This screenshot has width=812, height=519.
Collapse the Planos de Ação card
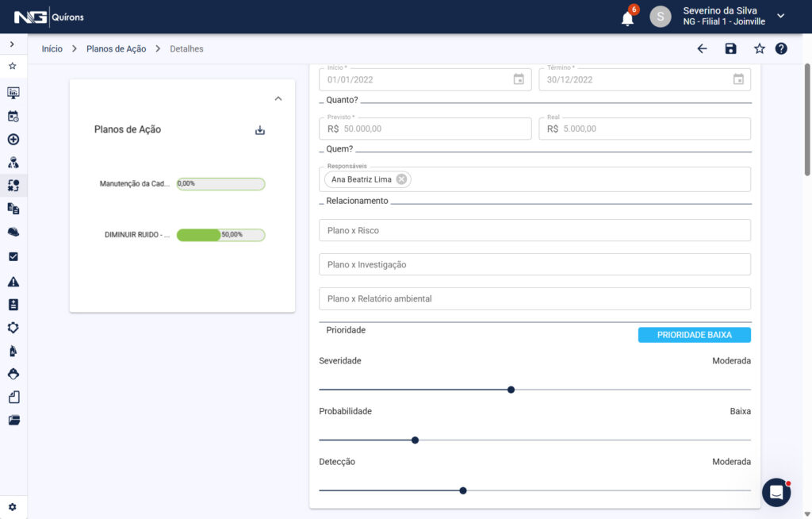[x=278, y=98]
